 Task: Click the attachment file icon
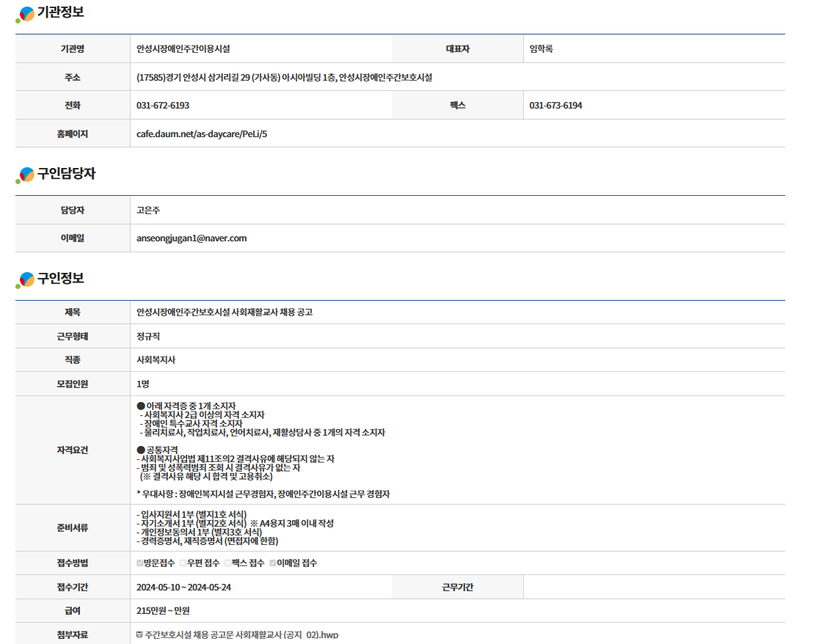click(x=139, y=634)
